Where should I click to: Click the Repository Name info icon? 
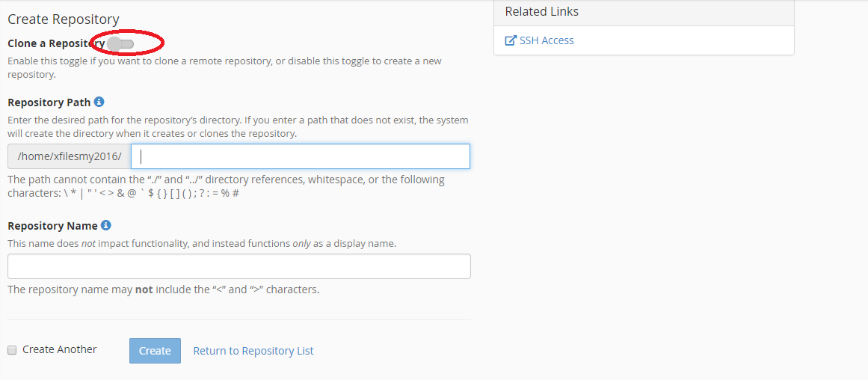coord(106,225)
